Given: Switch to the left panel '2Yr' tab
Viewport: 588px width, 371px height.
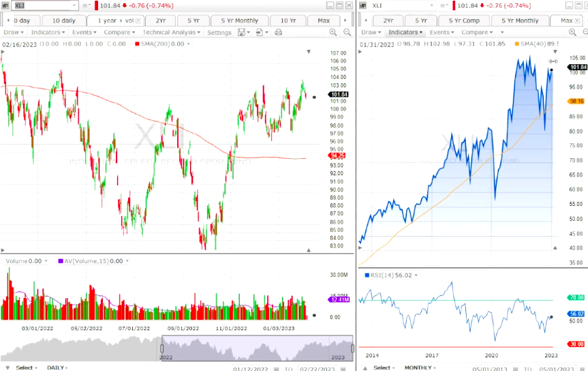Looking at the screenshot, I should (x=161, y=20).
